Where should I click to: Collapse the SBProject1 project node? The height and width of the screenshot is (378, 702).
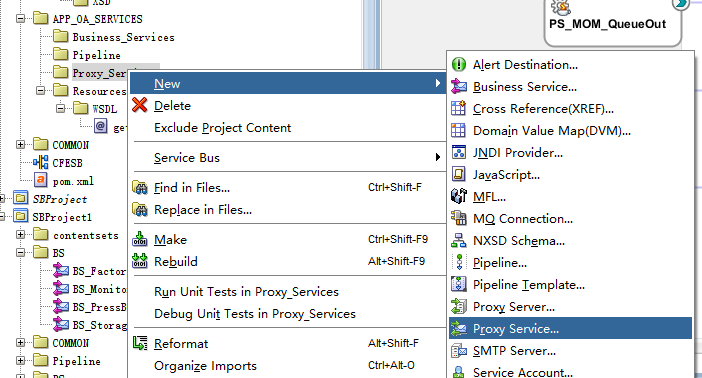coord(2,216)
